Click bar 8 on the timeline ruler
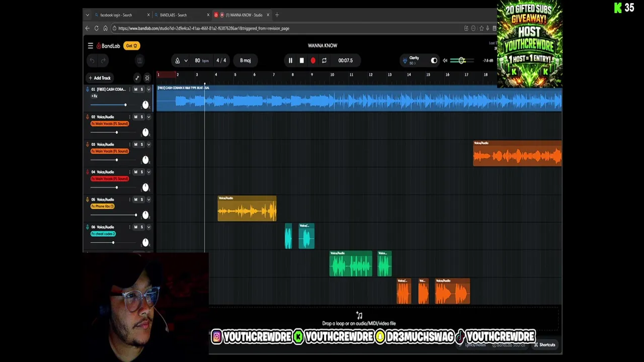 (292, 75)
